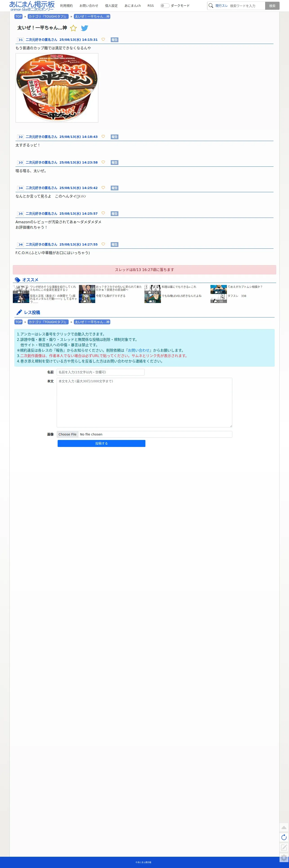Click anchor number >>2

(20, 137)
